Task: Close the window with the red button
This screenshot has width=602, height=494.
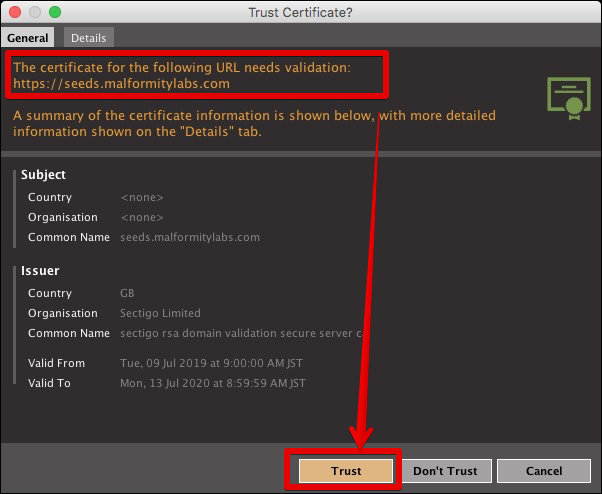Action: (15, 12)
